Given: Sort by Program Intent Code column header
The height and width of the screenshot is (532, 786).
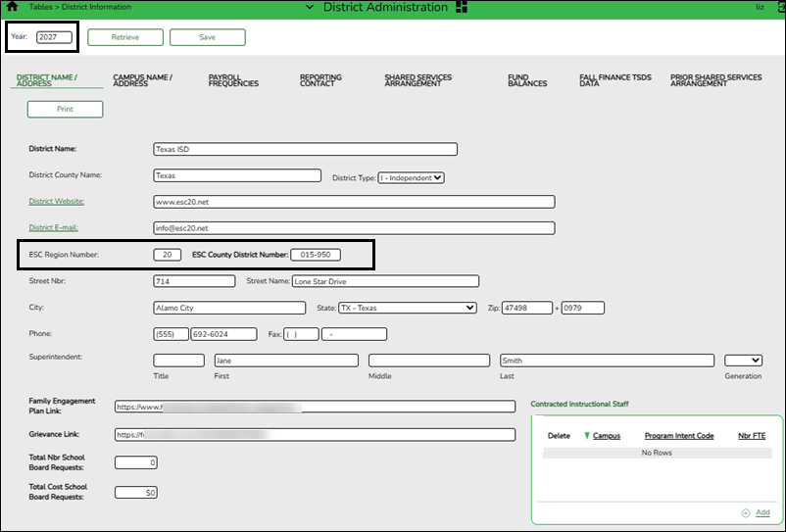Looking at the screenshot, I should pyautogui.click(x=679, y=436).
